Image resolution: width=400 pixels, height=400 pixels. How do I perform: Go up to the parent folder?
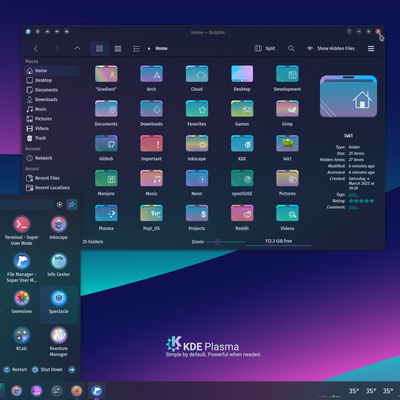[x=77, y=49]
